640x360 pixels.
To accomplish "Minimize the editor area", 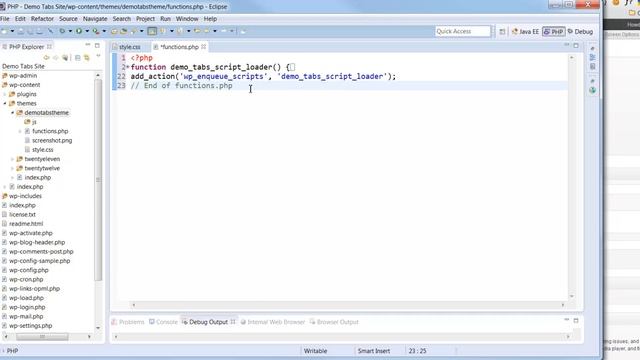I will point(567,45).
